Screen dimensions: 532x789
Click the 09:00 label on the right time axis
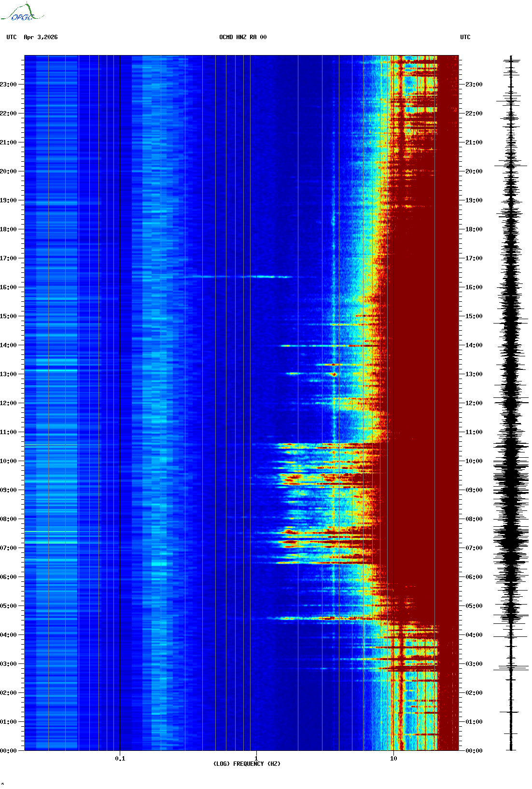coord(474,490)
